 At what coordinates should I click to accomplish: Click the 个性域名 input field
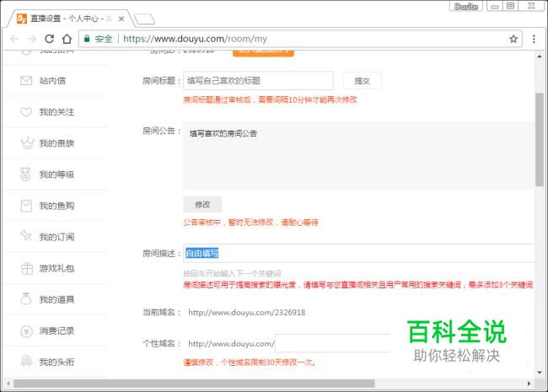tap(332, 343)
